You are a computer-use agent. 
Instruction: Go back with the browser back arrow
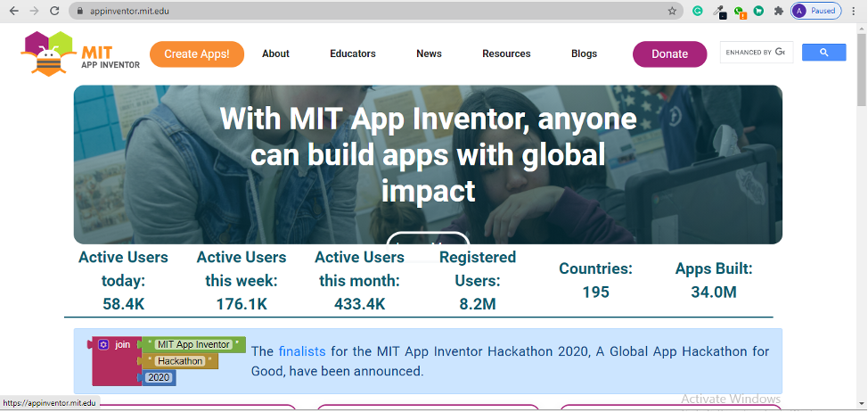[x=14, y=11]
